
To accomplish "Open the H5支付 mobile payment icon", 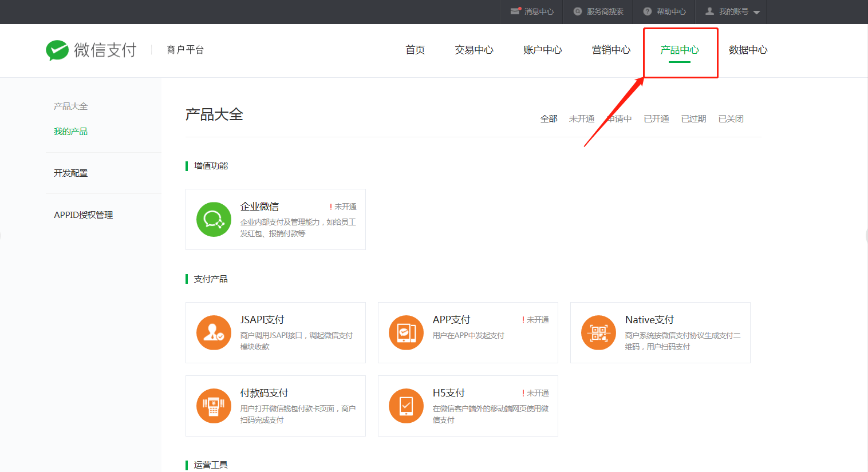I will click(x=406, y=406).
